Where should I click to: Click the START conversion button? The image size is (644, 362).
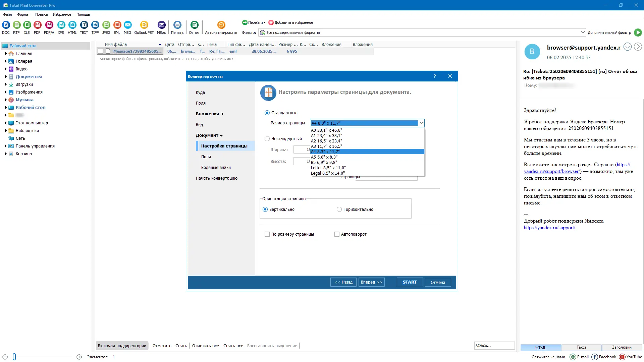coord(409,282)
